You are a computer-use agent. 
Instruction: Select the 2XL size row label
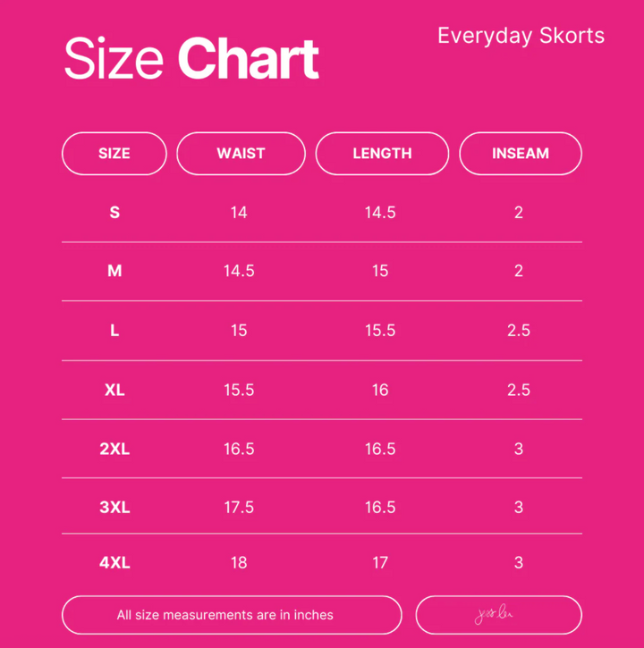pos(114,449)
